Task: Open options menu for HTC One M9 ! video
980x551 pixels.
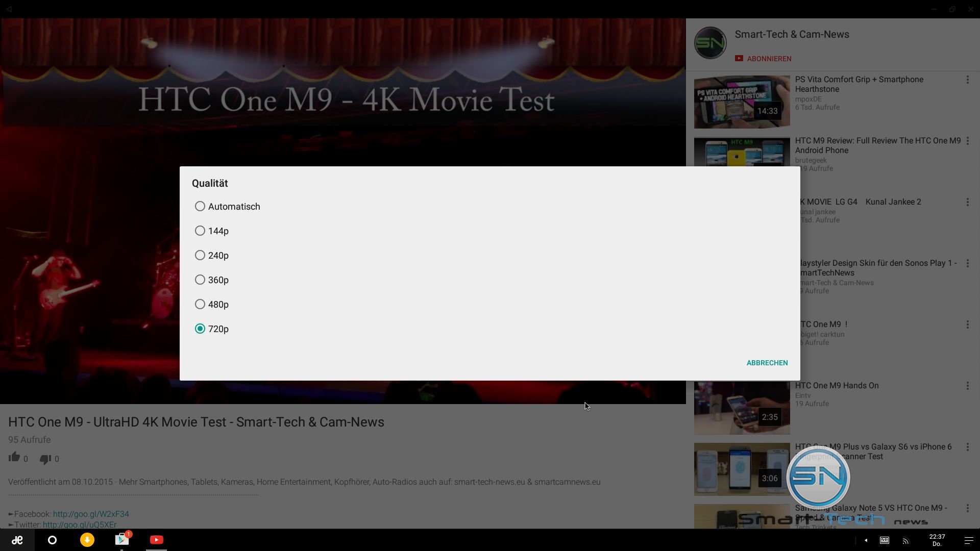Action: click(x=967, y=324)
